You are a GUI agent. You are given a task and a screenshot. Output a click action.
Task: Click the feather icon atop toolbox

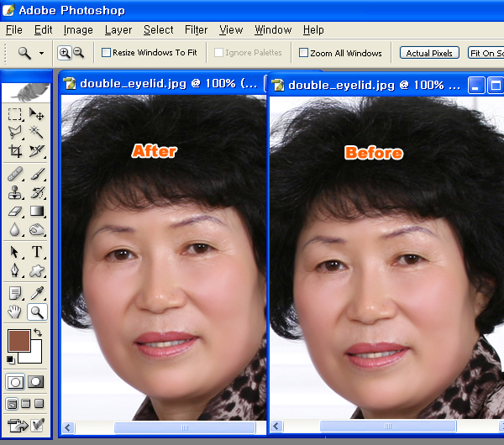coord(26,92)
